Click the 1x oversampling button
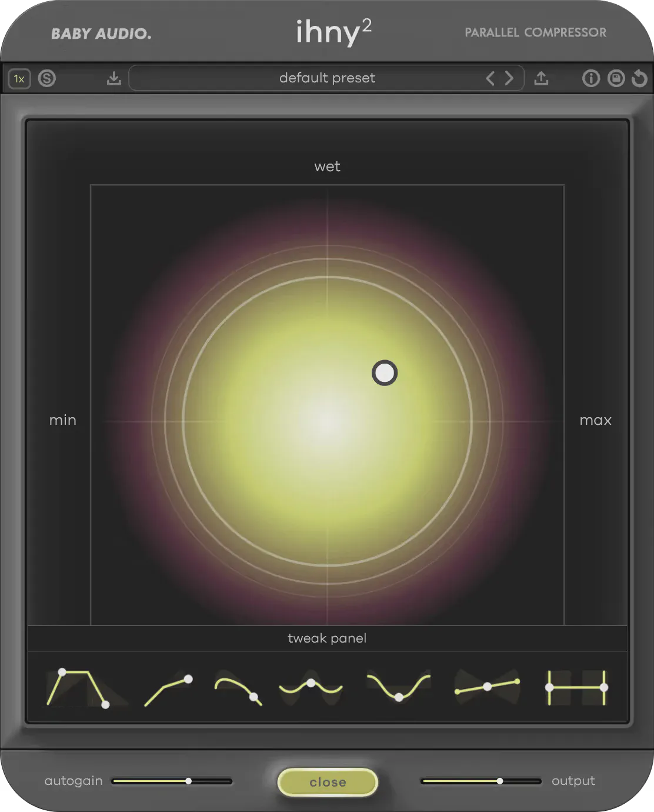Viewport: 654px width, 812px height. (x=19, y=78)
